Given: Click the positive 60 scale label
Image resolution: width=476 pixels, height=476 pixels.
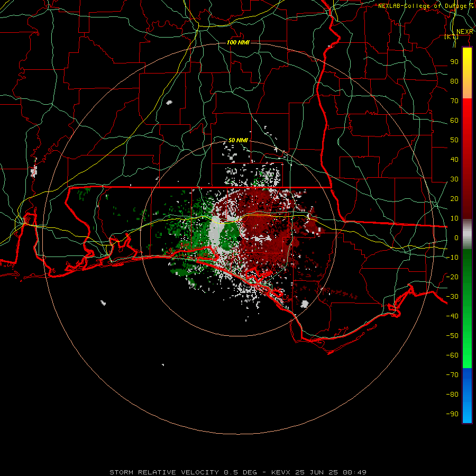Looking at the screenshot, I should [x=454, y=121].
